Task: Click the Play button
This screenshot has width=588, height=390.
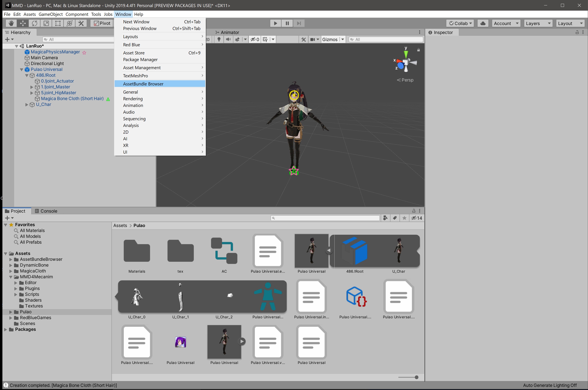Action: [x=275, y=23]
